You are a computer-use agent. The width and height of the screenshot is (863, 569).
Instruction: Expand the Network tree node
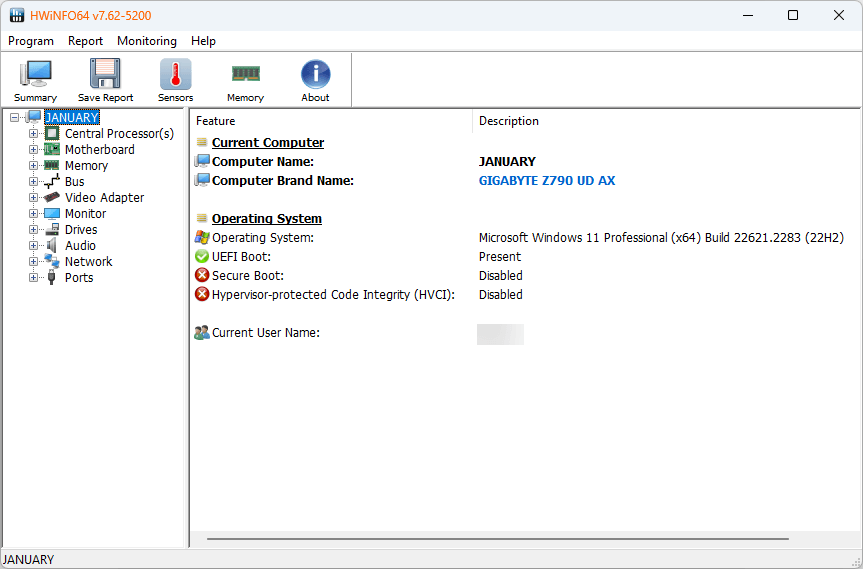click(x=33, y=261)
